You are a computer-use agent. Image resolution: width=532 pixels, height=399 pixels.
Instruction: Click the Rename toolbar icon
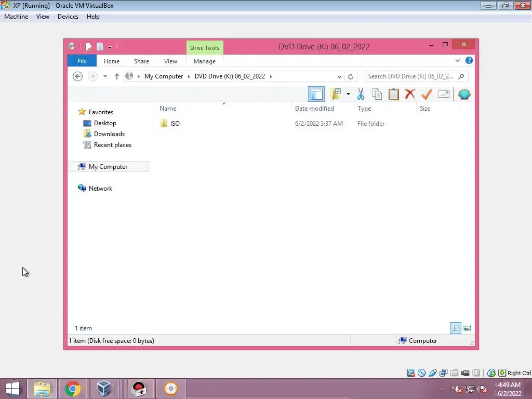(x=444, y=94)
